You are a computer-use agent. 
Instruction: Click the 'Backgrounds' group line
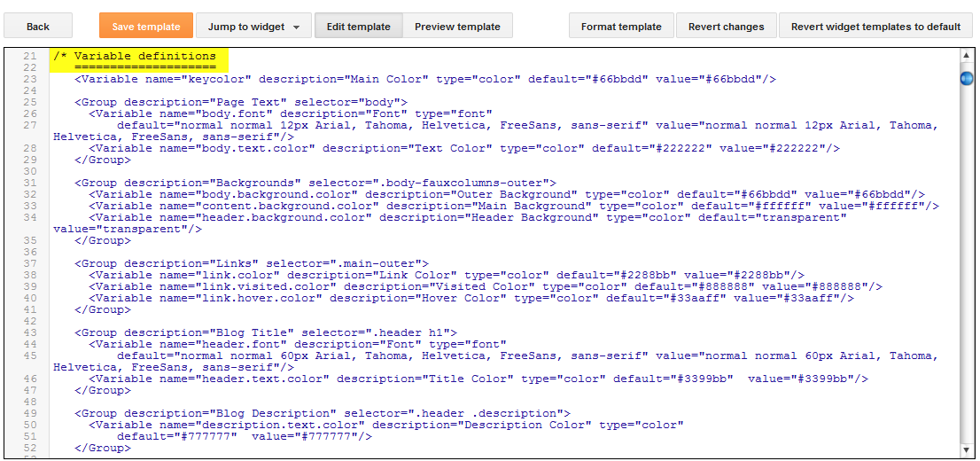[315, 183]
